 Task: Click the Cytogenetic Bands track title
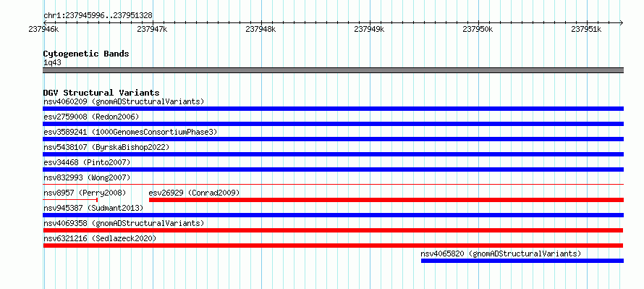[x=86, y=54]
